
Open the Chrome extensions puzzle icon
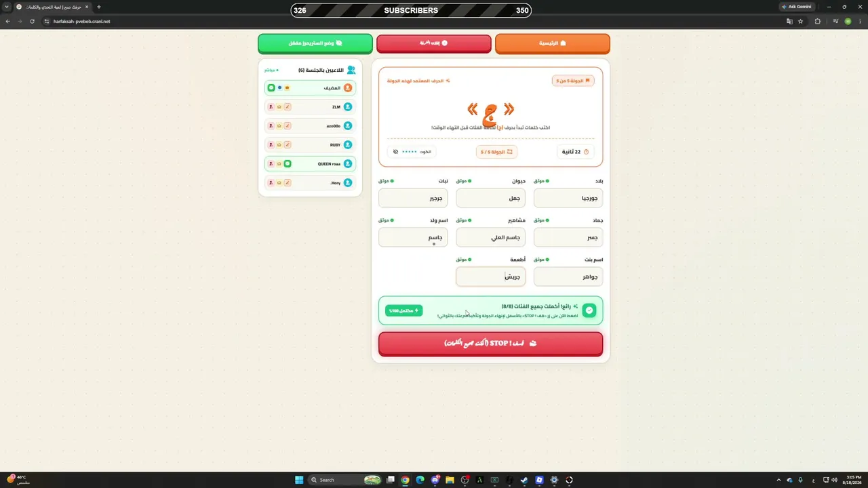818,21
